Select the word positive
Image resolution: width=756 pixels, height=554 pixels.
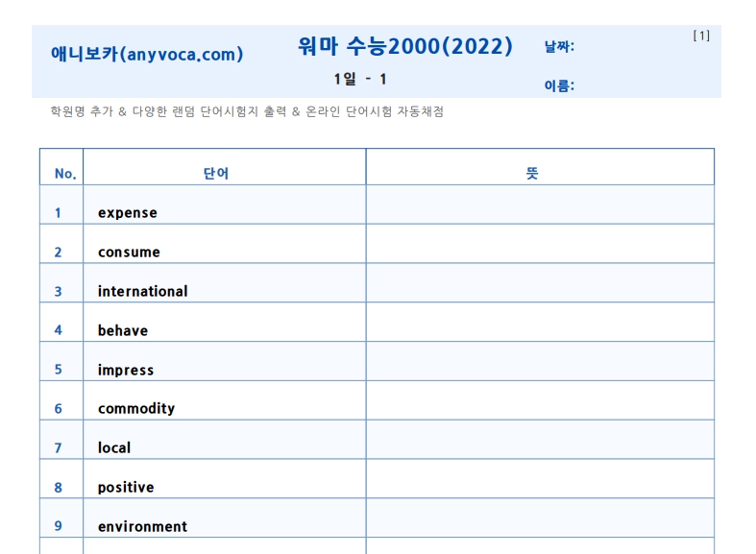click(x=126, y=488)
